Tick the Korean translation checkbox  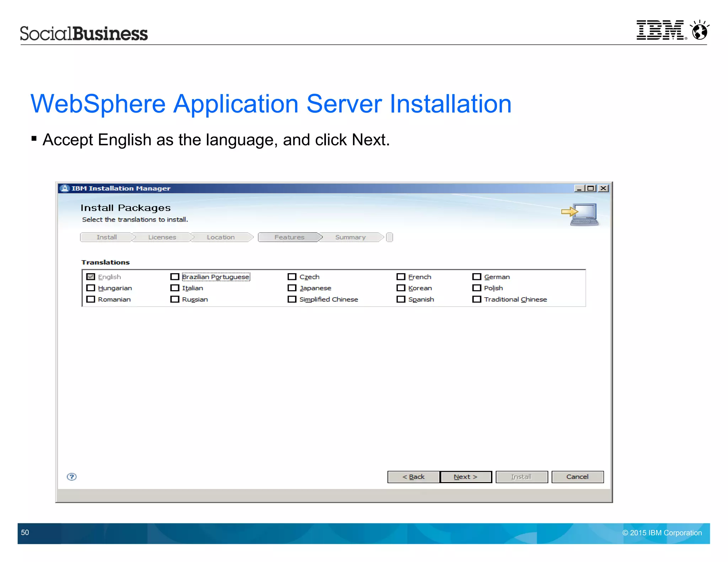coord(401,288)
